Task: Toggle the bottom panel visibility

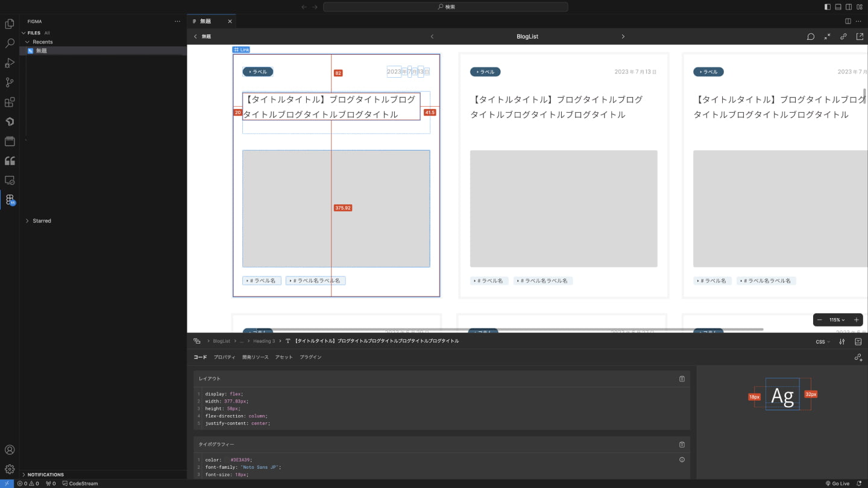Action: (x=838, y=7)
